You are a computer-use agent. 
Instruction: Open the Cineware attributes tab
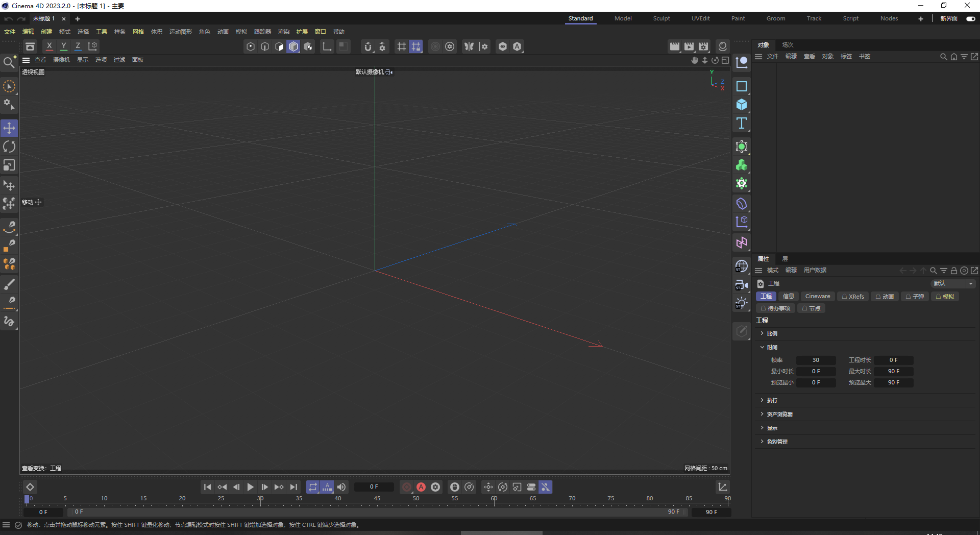[817, 296]
